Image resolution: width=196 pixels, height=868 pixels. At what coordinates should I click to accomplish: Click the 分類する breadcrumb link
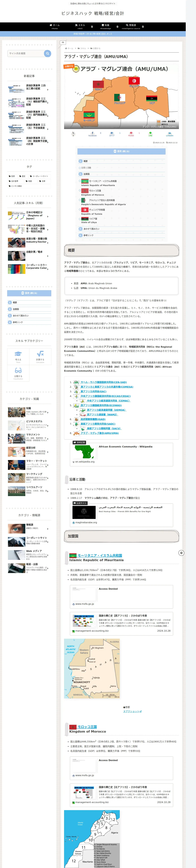point(97,48)
